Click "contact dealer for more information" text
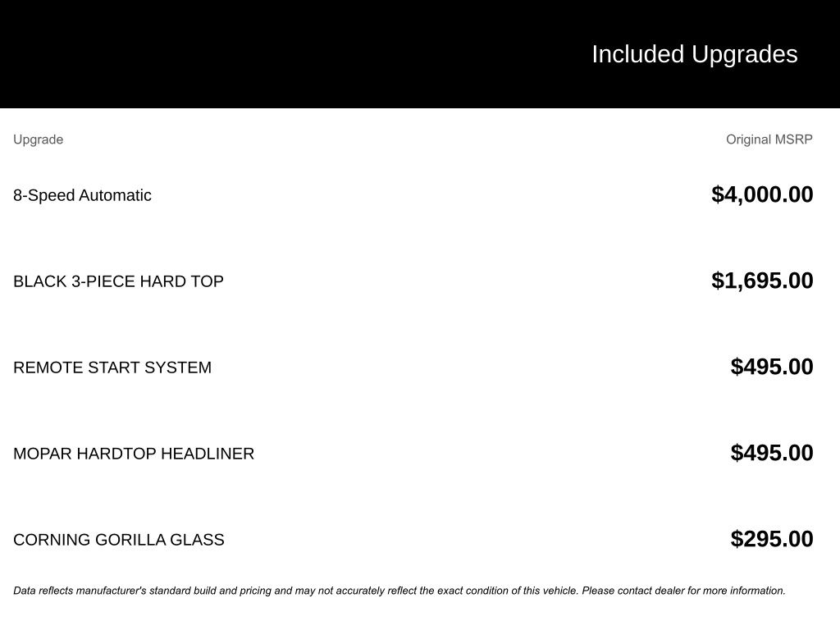The height and width of the screenshot is (630, 840). (701, 591)
